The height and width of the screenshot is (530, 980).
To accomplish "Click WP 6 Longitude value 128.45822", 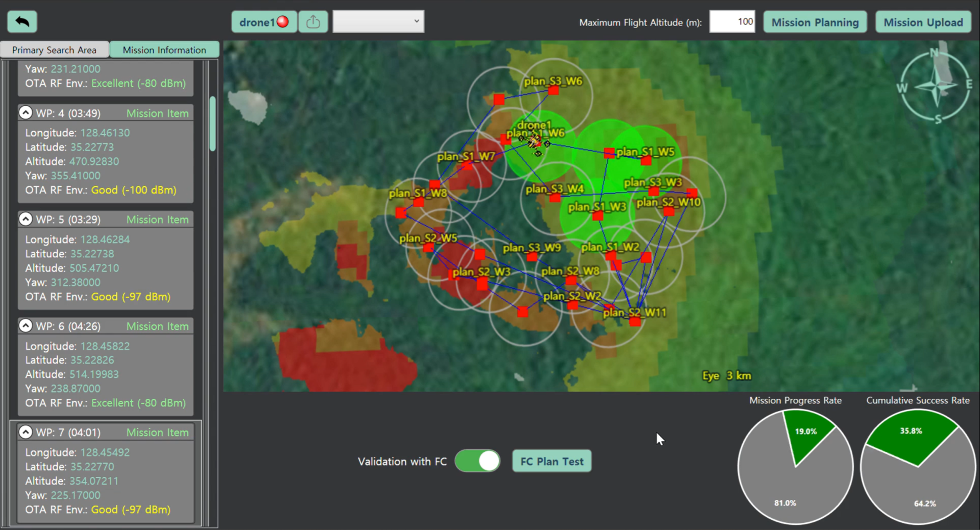I will (x=105, y=346).
